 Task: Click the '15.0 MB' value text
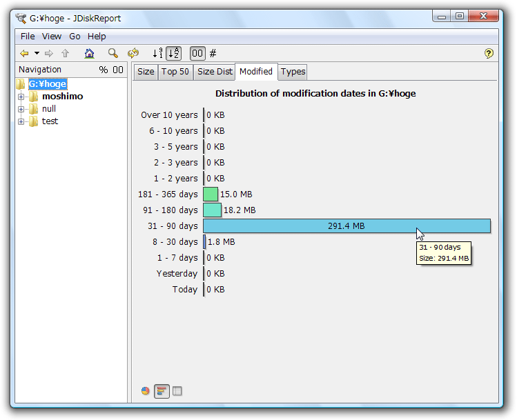[236, 194]
